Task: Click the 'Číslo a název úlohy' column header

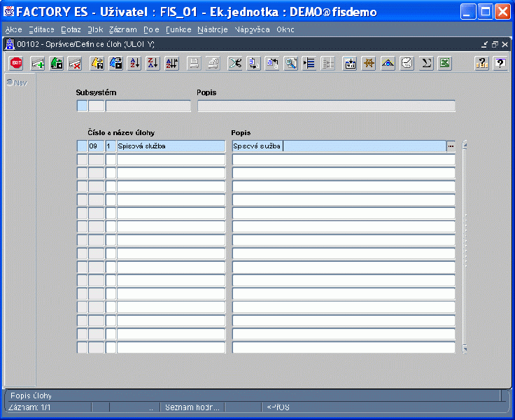Action: coord(121,133)
